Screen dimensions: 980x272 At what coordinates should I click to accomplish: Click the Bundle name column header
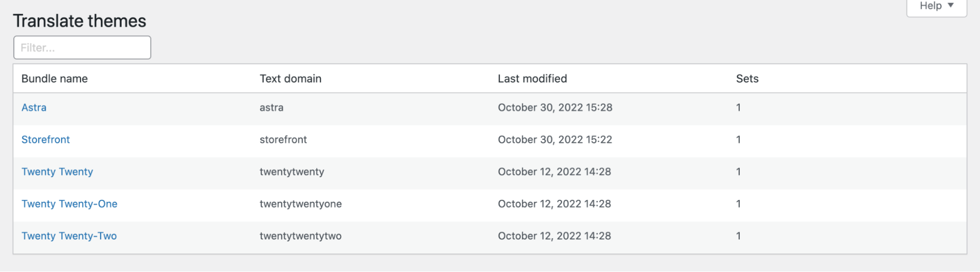pyautogui.click(x=54, y=79)
